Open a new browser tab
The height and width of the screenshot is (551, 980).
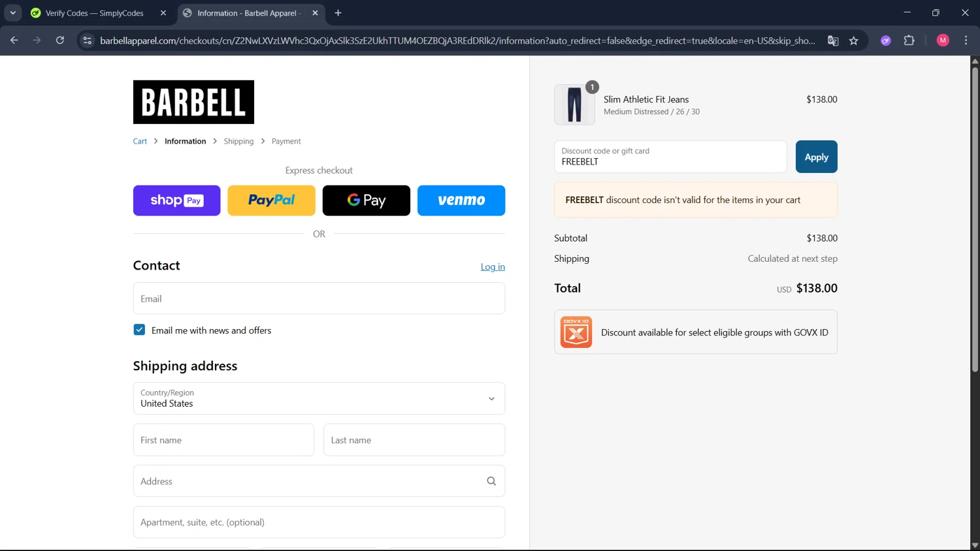click(338, 13)
